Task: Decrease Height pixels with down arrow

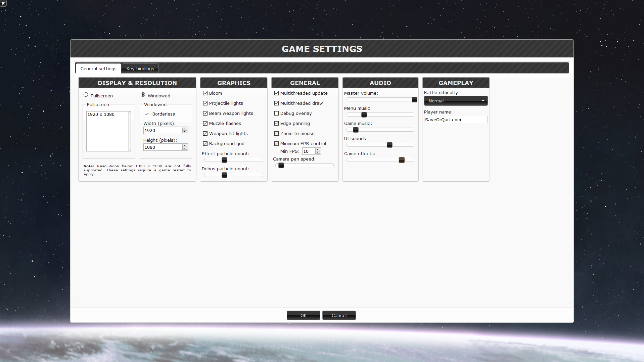Action: (x=185, y=149)
